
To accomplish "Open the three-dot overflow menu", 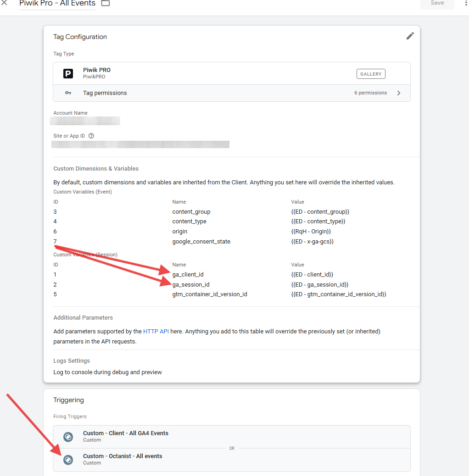I will [466, 4].
